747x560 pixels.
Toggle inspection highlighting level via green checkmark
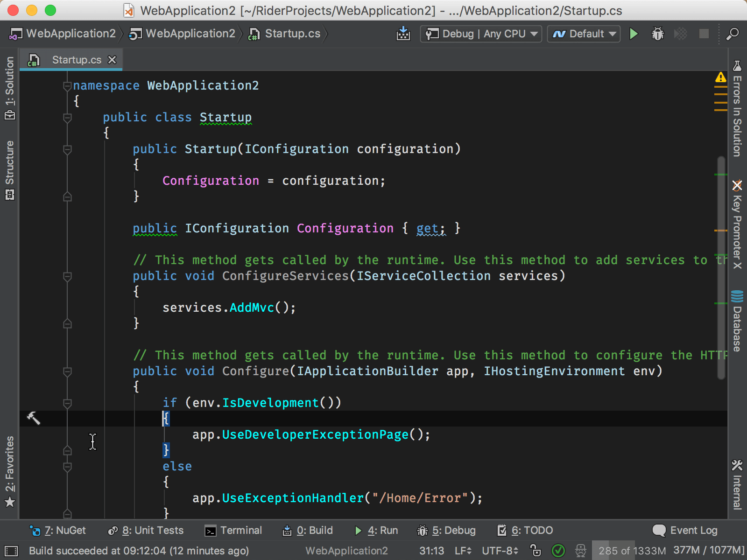pos(558,551)
